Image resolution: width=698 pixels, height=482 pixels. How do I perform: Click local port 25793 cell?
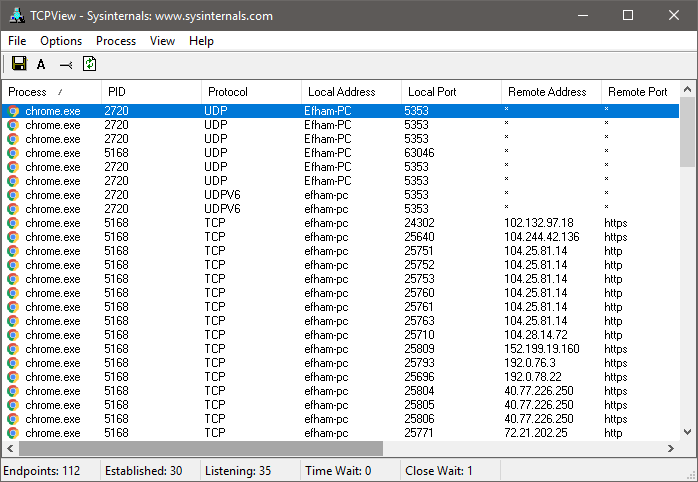coord(419,363)
